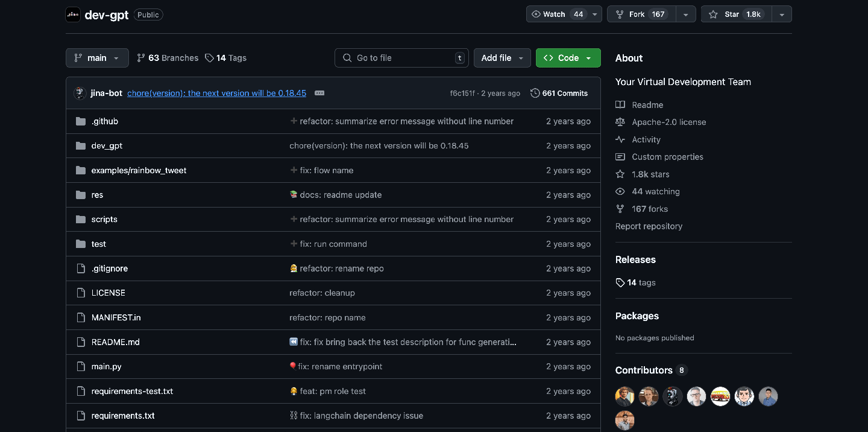Open the main branch dropdown
Image resolution: width=868 pixels, height=432 pixels.
click(x=97, y=58)
